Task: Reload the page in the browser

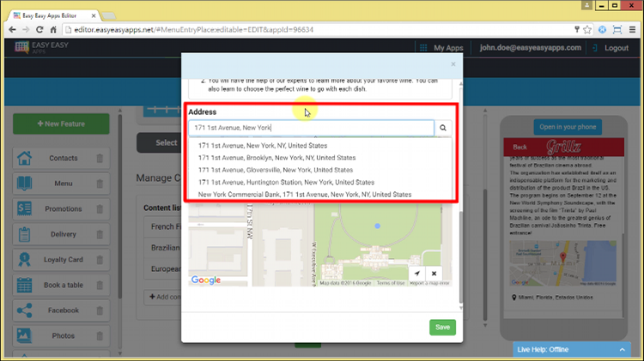Action: [x=39, y=29]
